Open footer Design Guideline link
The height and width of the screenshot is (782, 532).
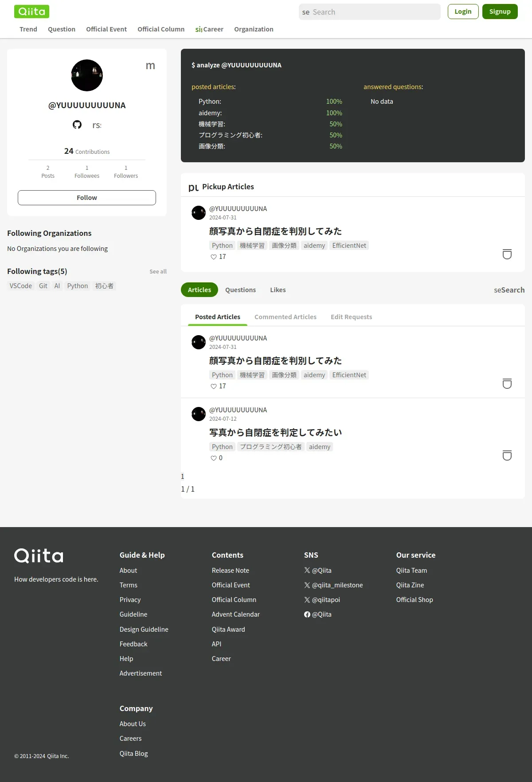pyautogui.click(x=144, y=630)
